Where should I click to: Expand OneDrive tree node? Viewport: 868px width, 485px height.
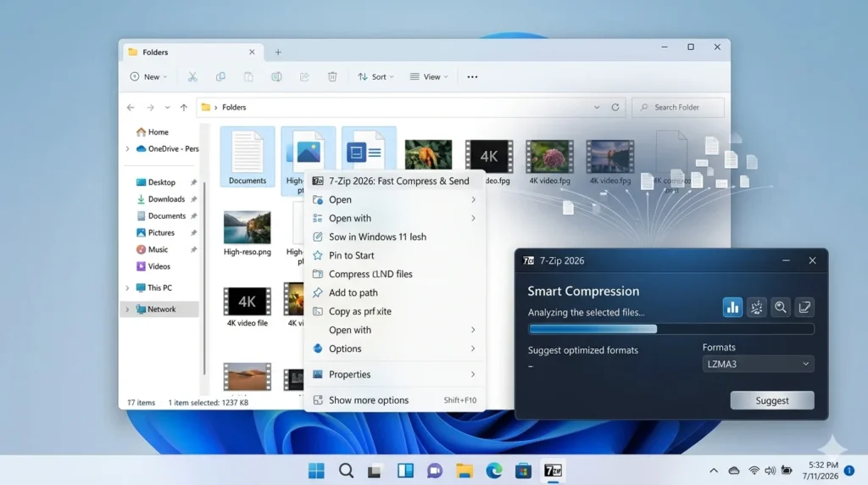(128, 149)
